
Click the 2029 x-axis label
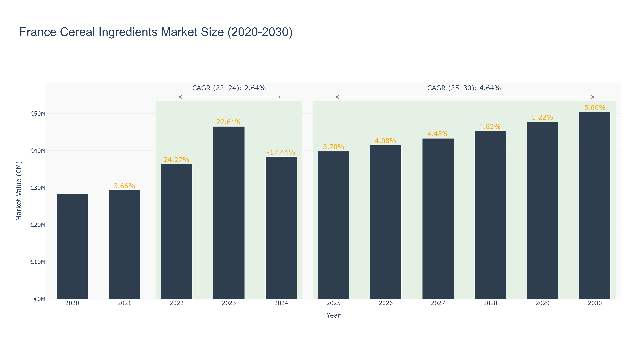pyautogui.click(x=542, y=303)
